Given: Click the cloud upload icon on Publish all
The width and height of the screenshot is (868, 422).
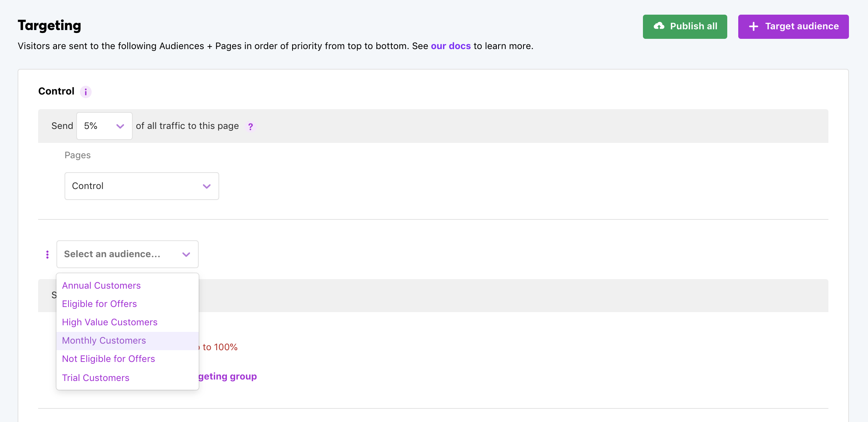Looking at the screenshot, I should coord(659,26).
